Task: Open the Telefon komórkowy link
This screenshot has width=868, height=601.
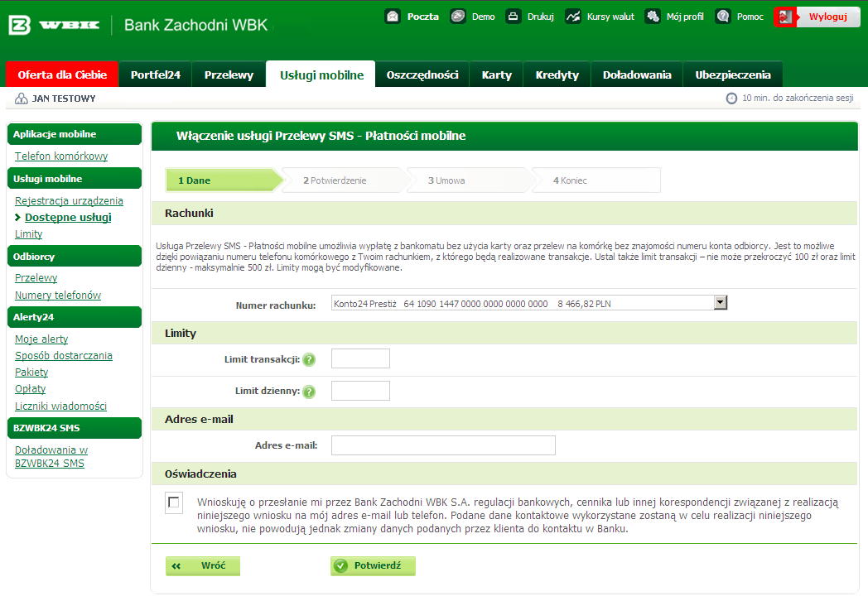Action: click(x=61, y=156)
